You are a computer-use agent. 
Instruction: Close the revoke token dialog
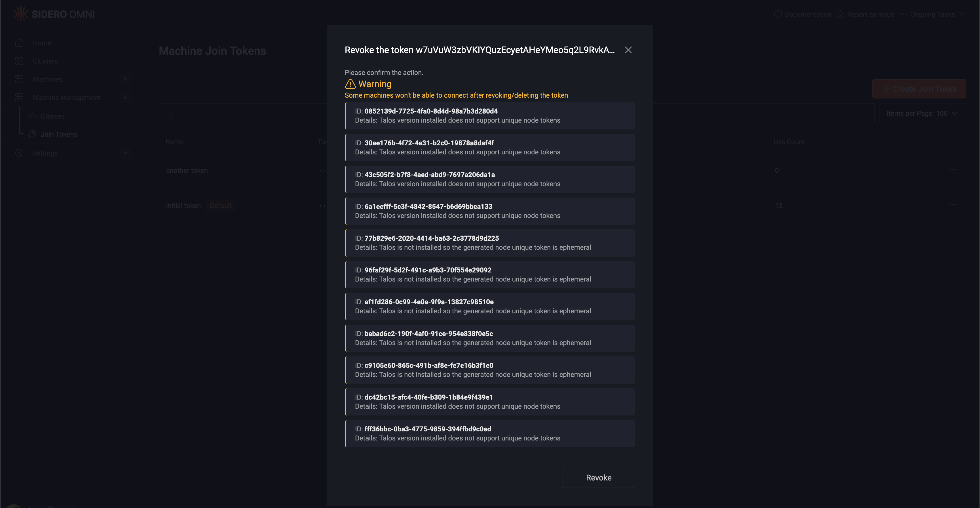coord(628,50)
